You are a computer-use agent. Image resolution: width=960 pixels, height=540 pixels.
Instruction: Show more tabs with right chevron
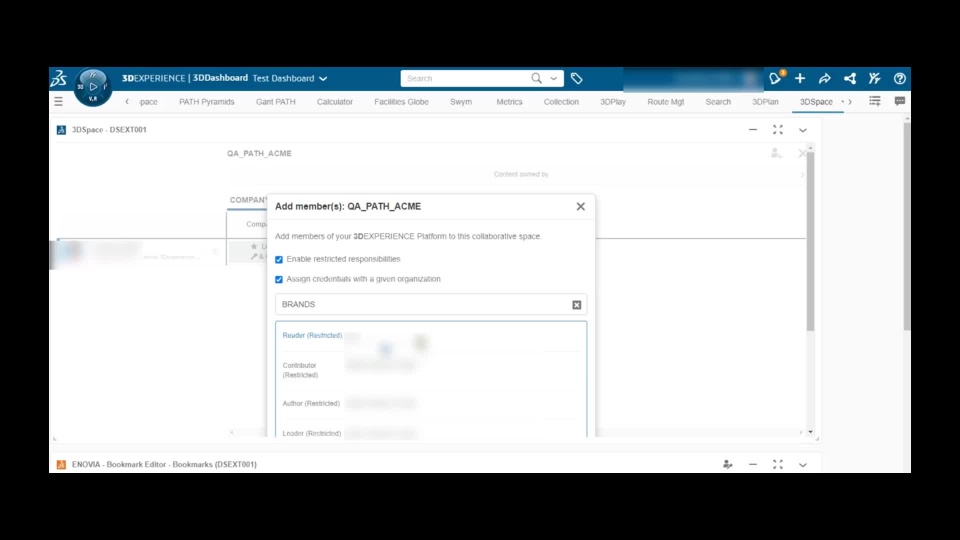click(x=850, y=102)
